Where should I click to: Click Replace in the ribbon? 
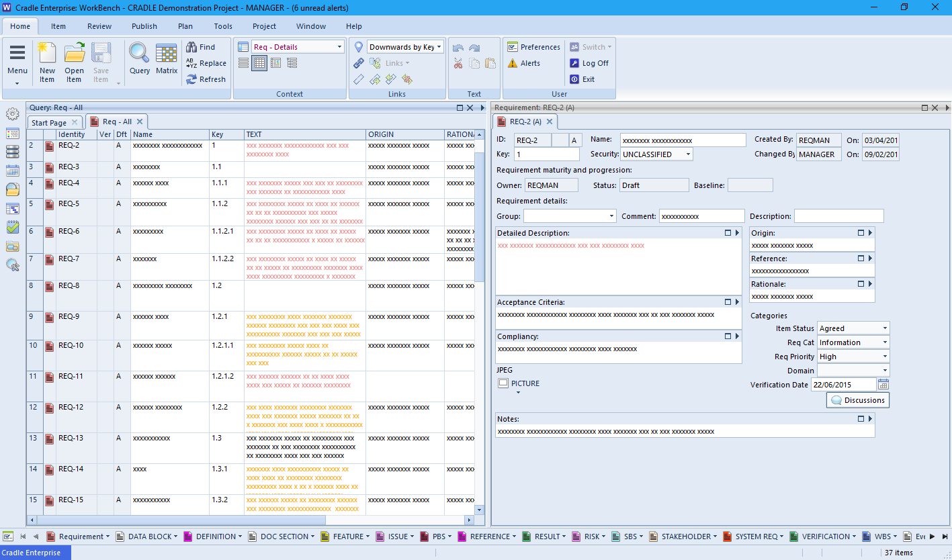[x=206, y=63]
